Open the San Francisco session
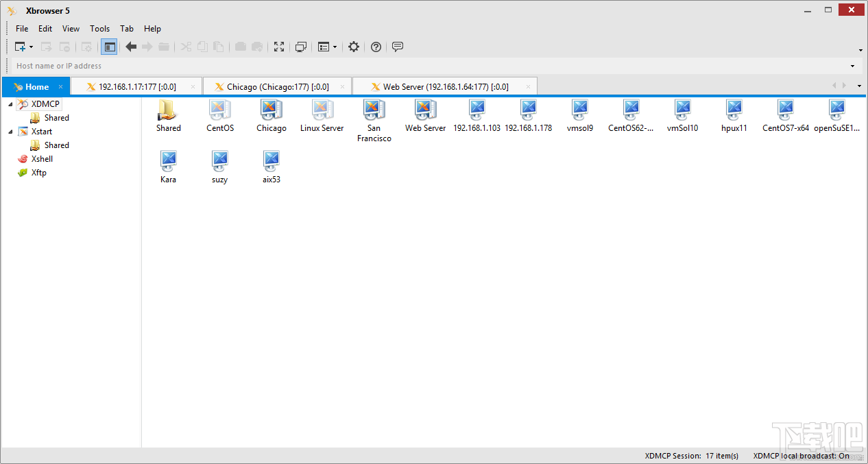 (x=374, y=113)
